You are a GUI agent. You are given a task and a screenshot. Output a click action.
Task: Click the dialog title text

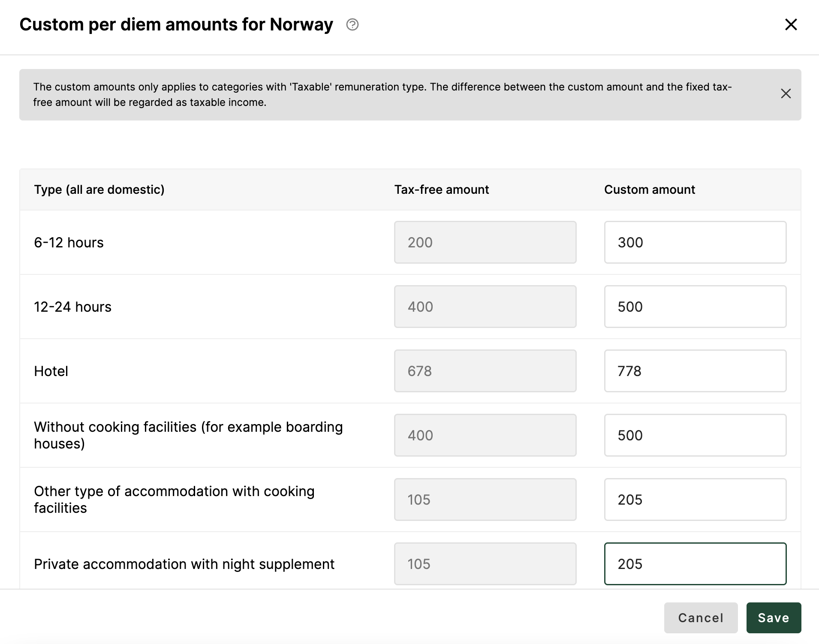(x=176, y=24)
